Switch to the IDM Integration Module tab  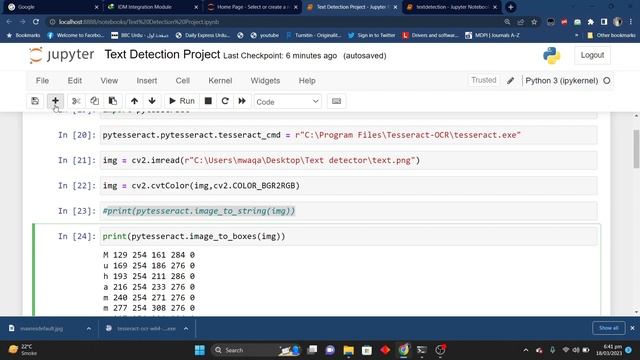(151, 7)
